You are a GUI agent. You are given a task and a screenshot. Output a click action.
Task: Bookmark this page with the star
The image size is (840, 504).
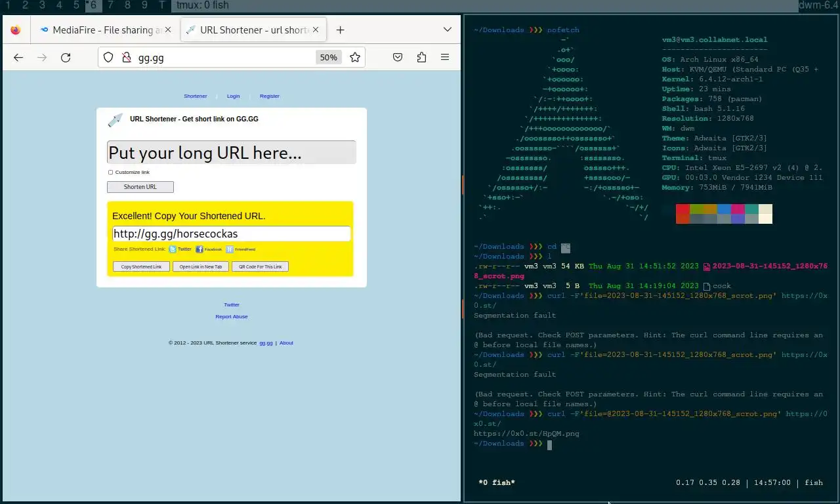point(355,58)
